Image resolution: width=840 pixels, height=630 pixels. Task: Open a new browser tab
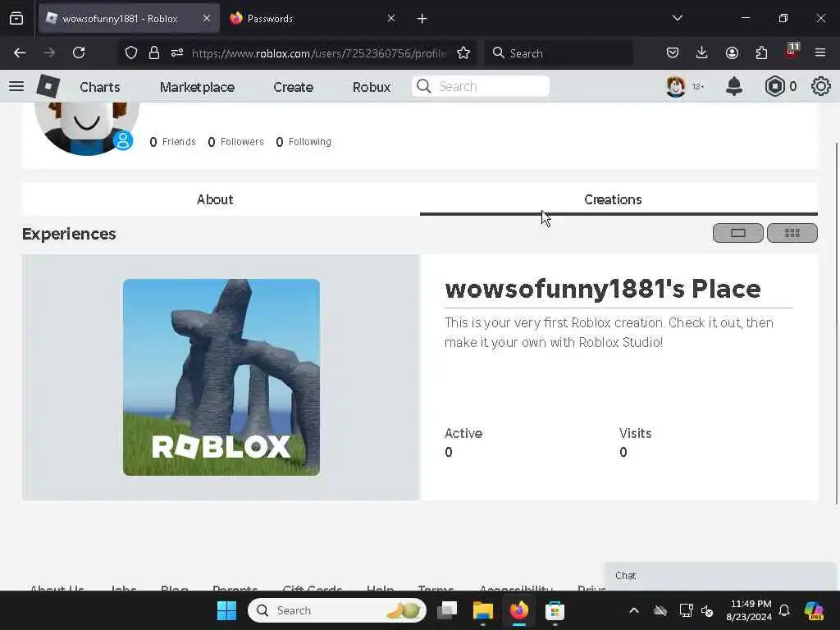click(x=422, y=19)
